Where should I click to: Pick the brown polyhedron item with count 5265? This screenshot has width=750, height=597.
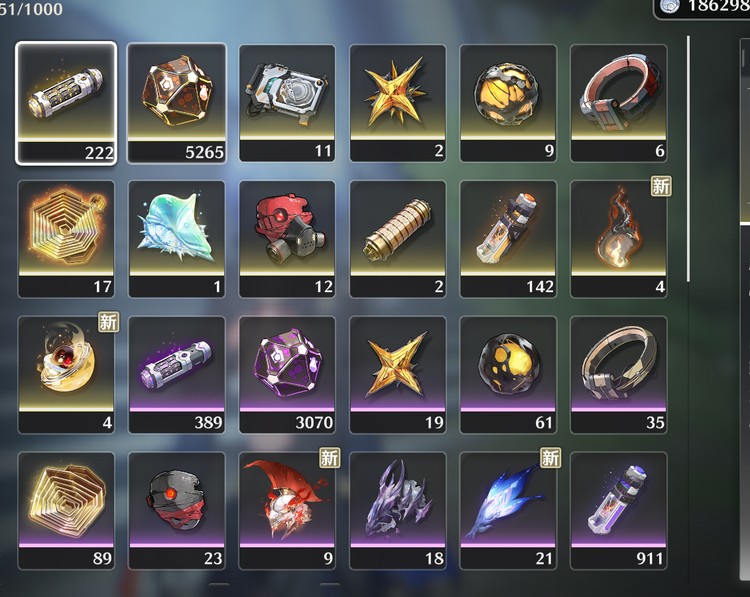(176, 103)
